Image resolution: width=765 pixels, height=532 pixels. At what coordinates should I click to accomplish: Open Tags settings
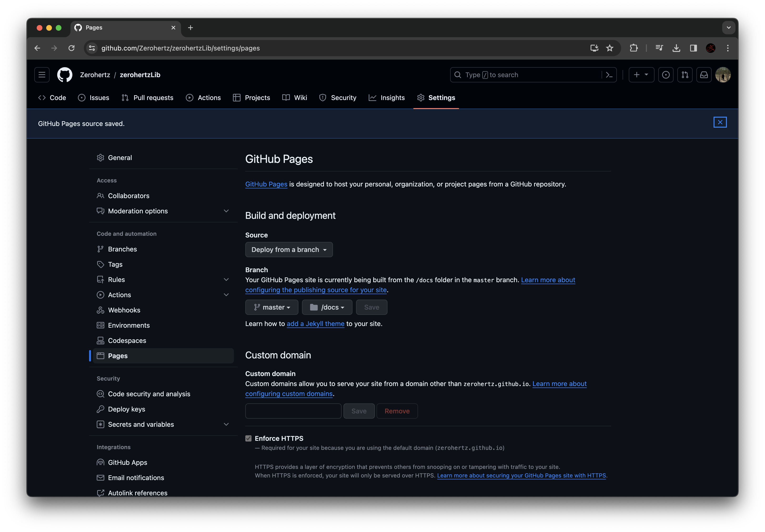163,264
